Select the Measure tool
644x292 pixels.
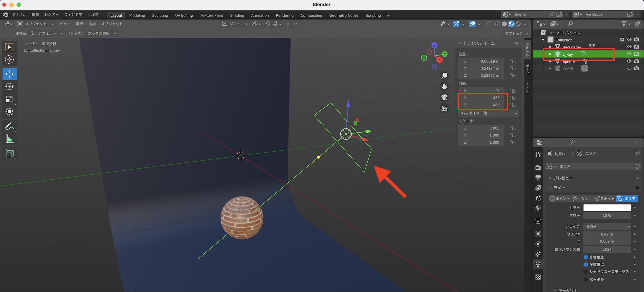9,139
